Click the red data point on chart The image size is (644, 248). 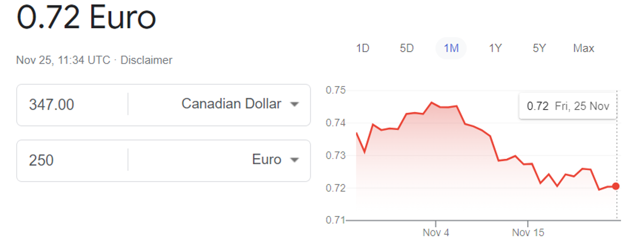[x=616, y=186]
